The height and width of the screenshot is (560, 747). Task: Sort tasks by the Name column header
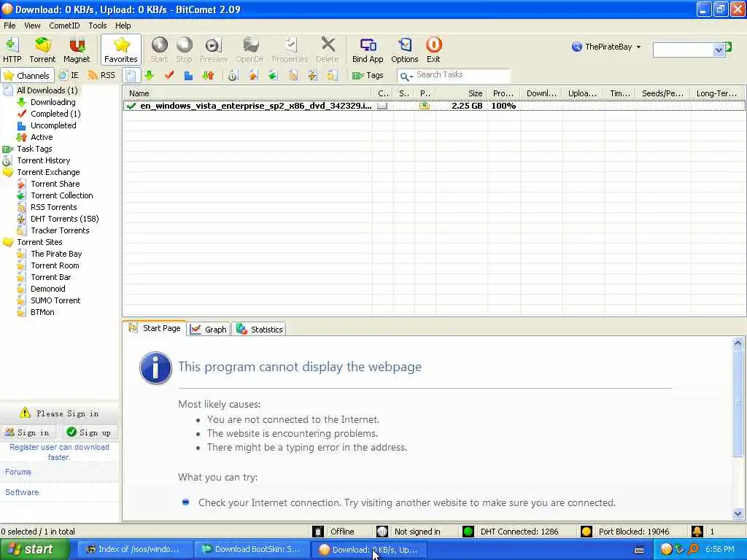tap(247, 93)
